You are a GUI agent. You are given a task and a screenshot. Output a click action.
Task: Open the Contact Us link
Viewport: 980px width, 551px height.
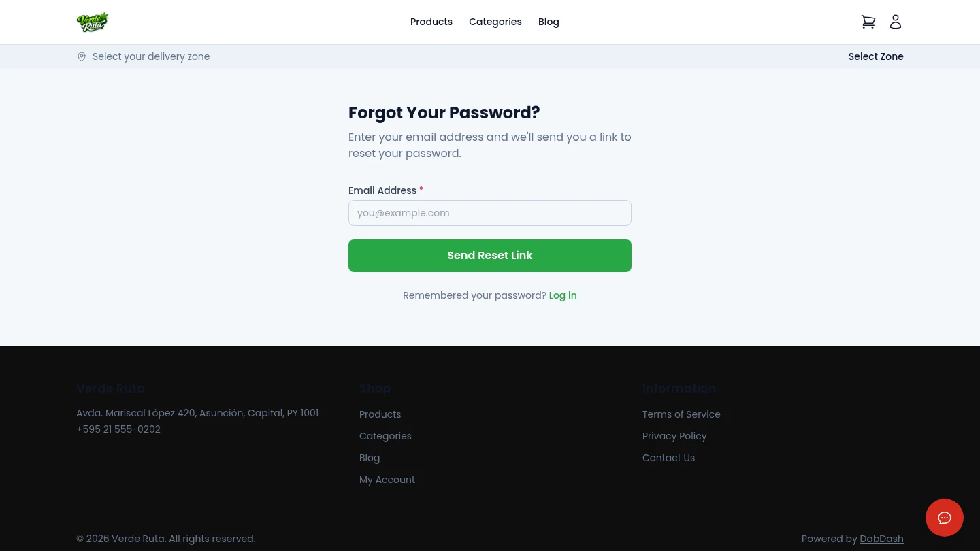[668, 458]
